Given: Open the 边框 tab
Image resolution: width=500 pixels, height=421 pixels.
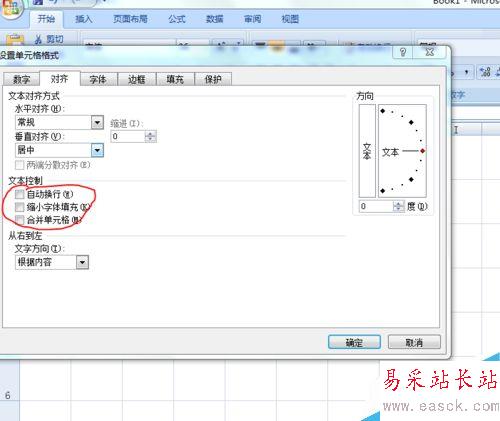Looking at the screenshot, I should [137, 79].
